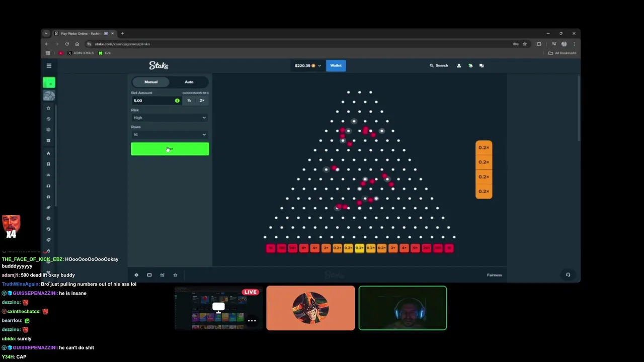Open Favourites star in left sidebar

pos(49,108)
